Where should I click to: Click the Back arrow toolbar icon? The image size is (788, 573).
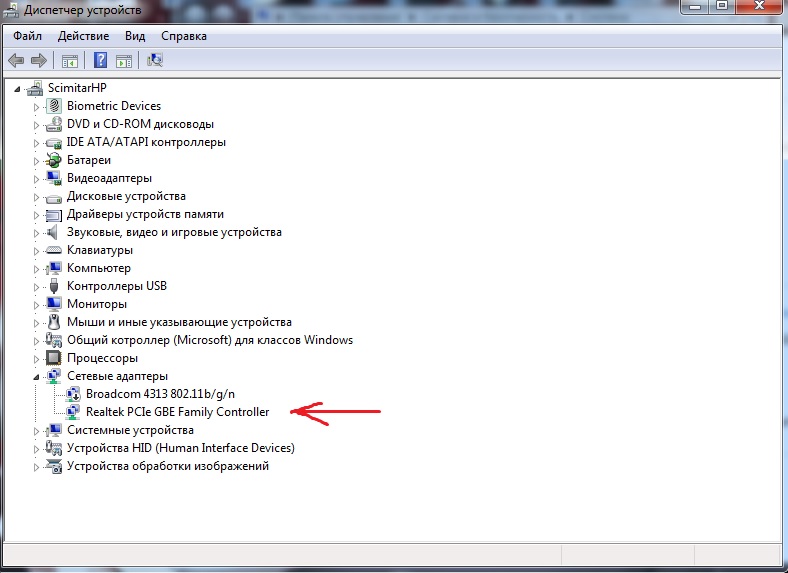click(16, 61)
